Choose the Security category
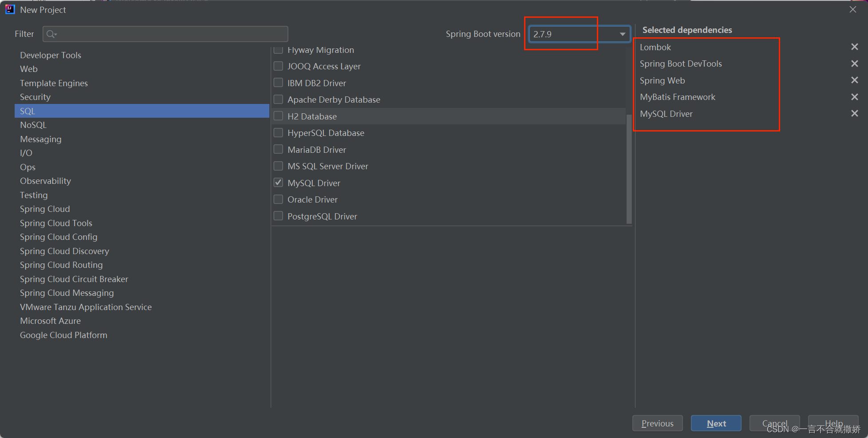 pos(142,97)
